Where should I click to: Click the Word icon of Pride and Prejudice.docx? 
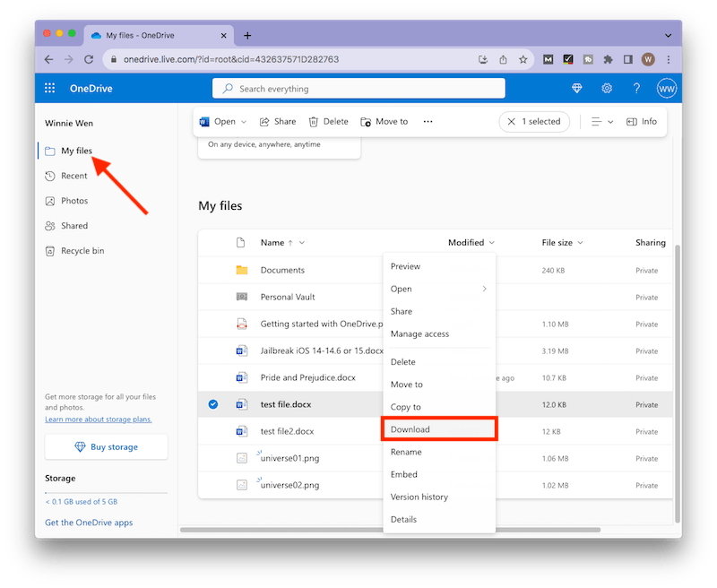coord(242,377)
